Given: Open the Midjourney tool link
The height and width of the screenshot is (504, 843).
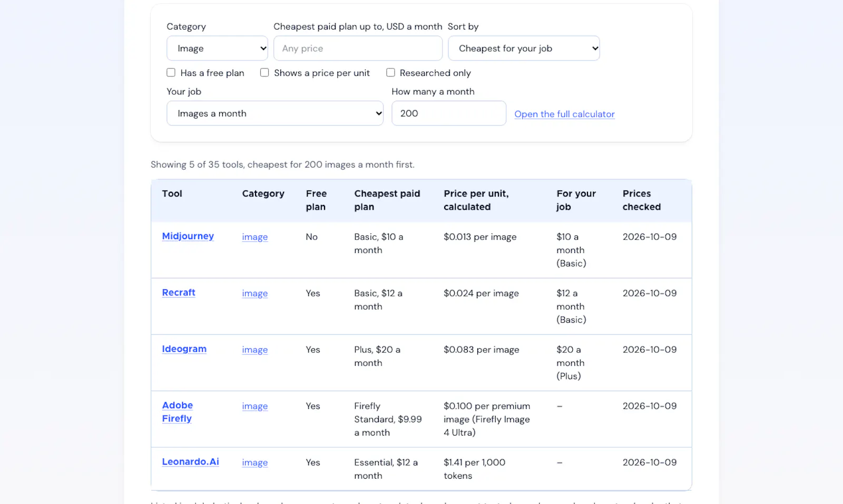Looking at the screenshot, I should coord(188,236).
